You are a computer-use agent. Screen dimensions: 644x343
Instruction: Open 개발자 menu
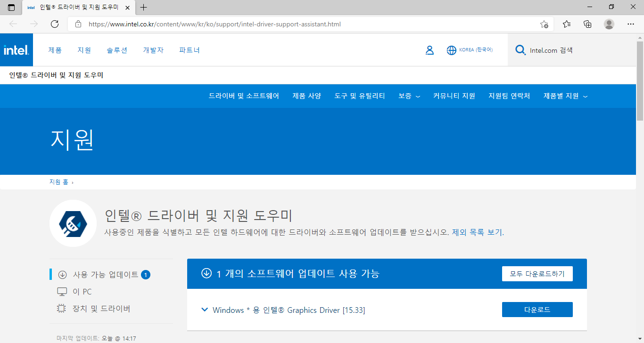pyautogui.click(x=153, y=50)
